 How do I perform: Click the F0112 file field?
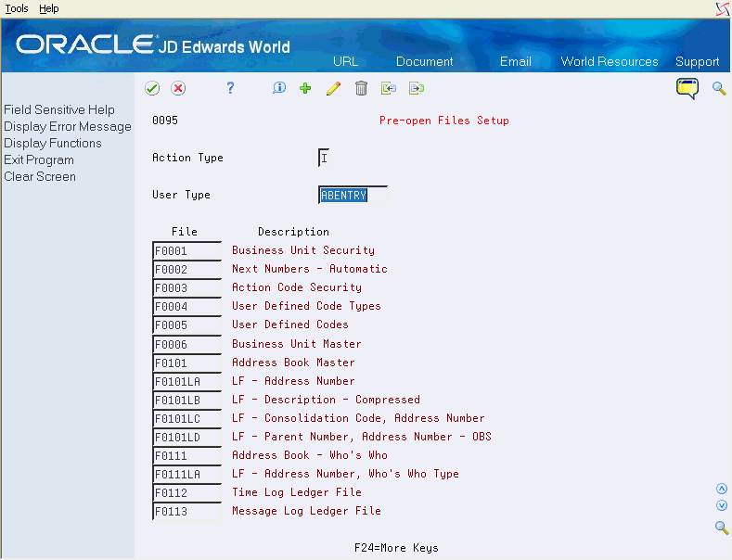coord(186,493)
